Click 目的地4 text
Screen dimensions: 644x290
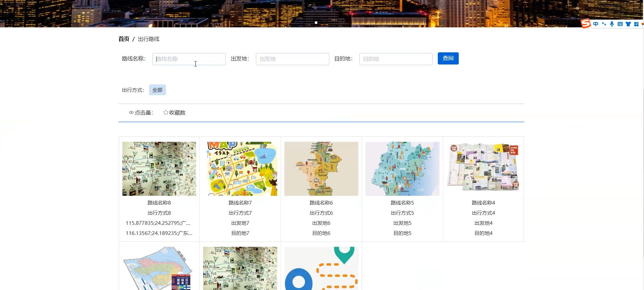[483, 233]
